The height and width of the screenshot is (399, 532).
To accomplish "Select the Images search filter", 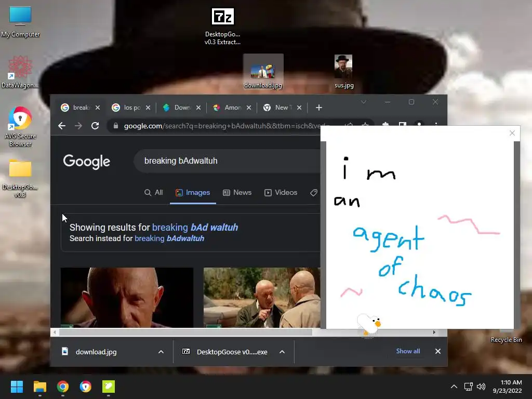I will pyautogui.click(x=193, y=193).
